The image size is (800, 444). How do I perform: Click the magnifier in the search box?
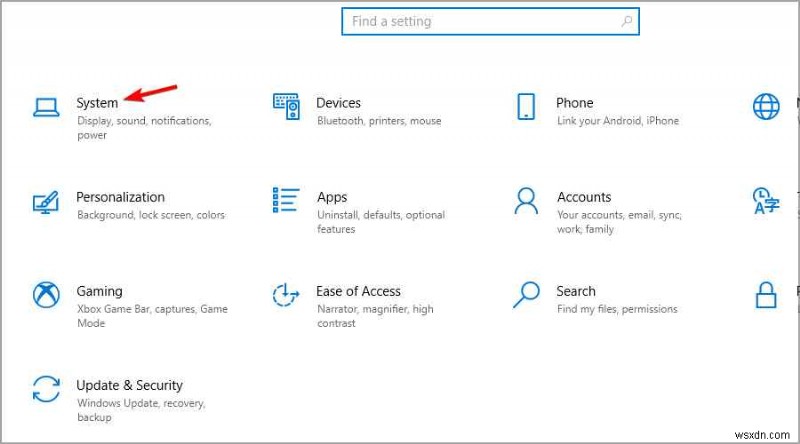(x=626, y=21)
